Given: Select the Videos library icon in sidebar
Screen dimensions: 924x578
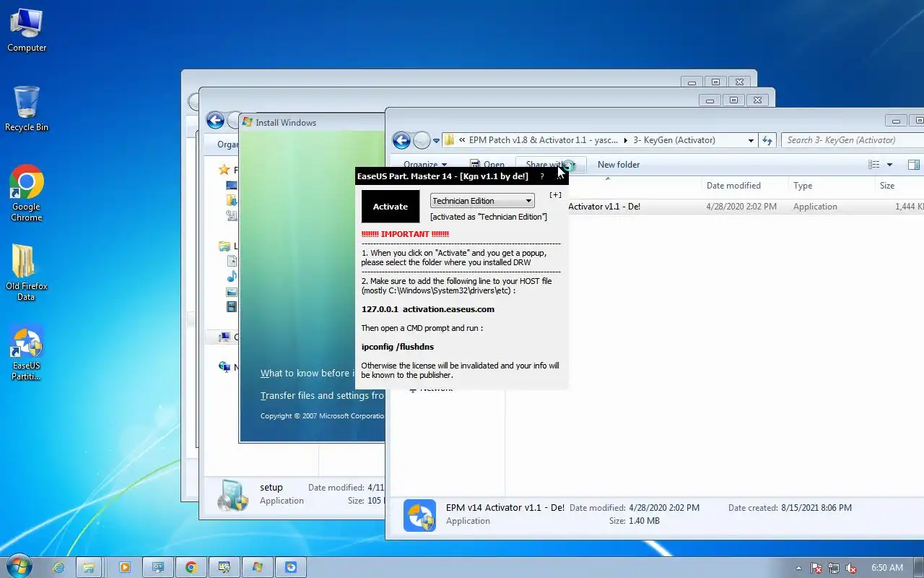Looking at the screenshot, I should point(232,307).
